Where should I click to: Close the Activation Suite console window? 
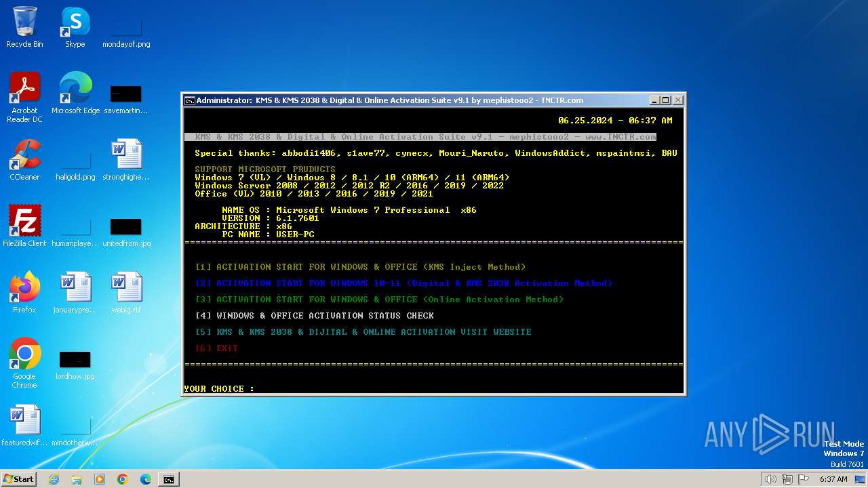(x=677, y=100)
